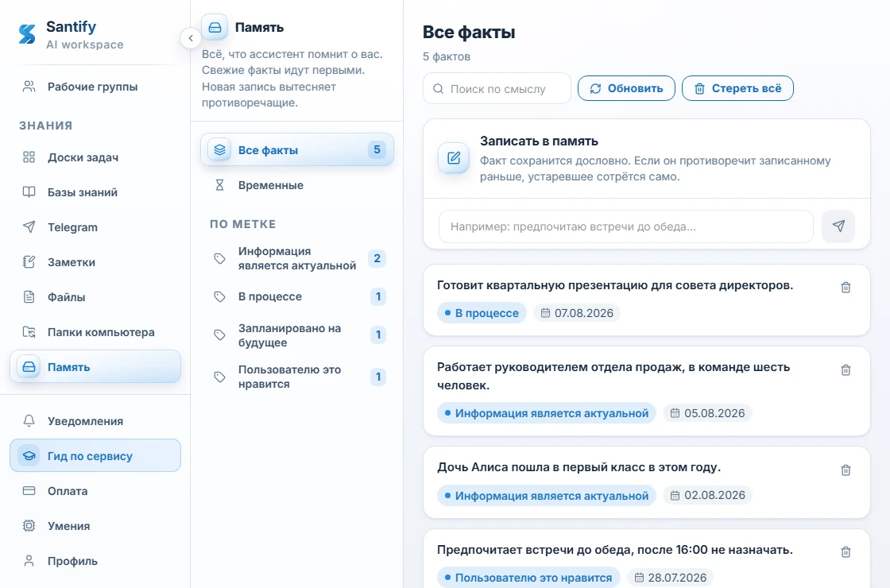Viewport: 890px width, 588px height.
Task: Open Заметки in the sidebar
Action: (95, 262)
